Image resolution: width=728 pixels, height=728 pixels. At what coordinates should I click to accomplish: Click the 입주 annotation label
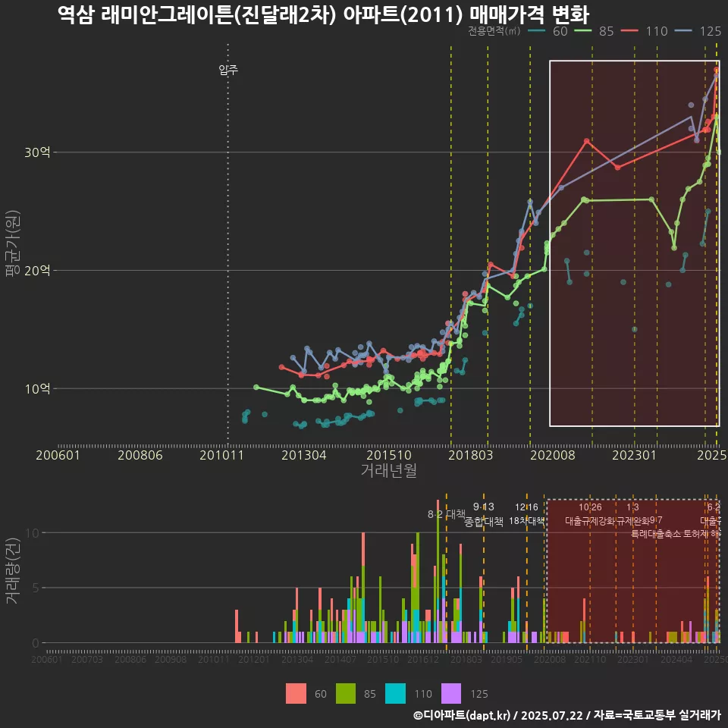click(228, 70)
